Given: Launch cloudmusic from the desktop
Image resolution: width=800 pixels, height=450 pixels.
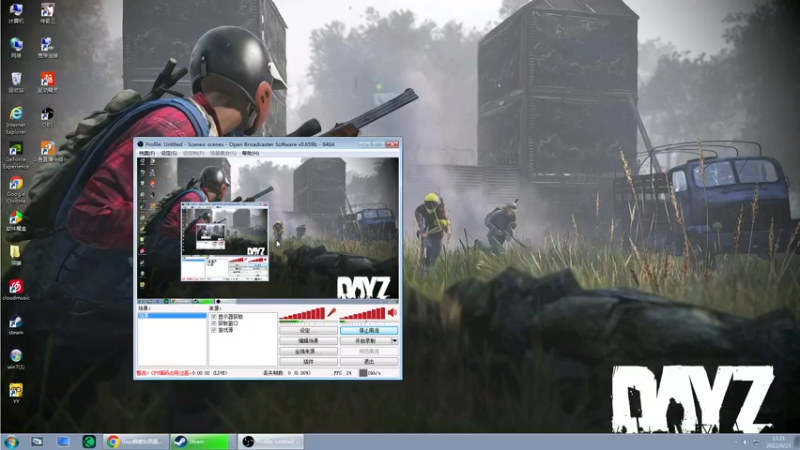Looking at the screenshot, I should point(16,290).
